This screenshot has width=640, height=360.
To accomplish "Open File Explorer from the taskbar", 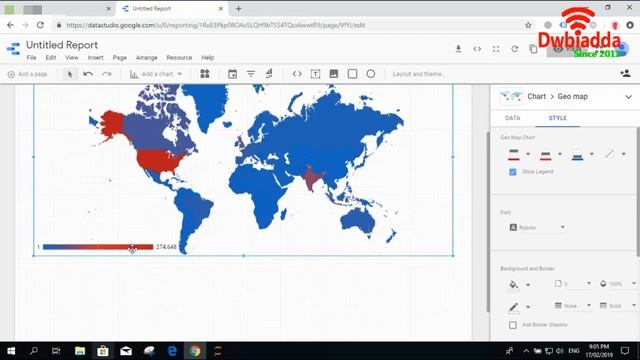I will [x=80, y=351].
